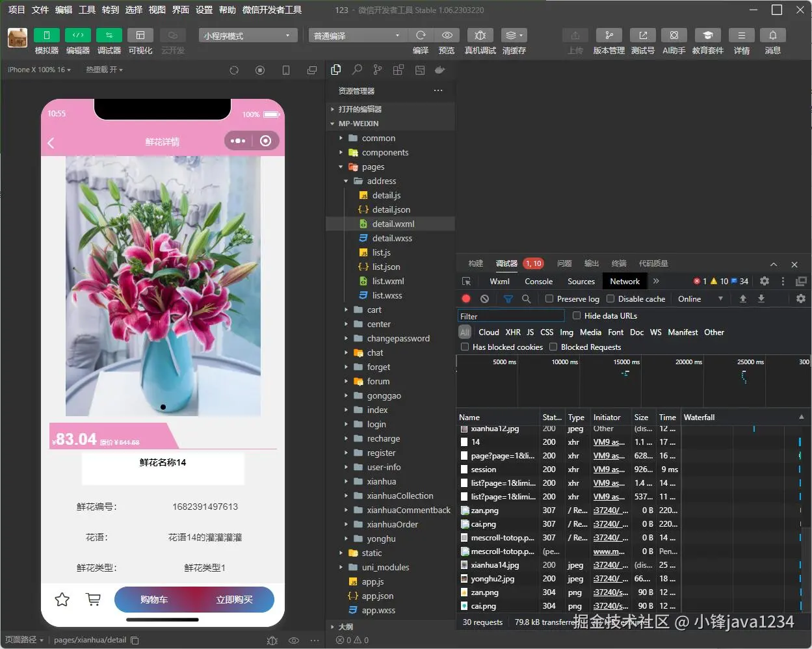Check Hide data URLs
This screenshot has height=649, width=812.
577,315
